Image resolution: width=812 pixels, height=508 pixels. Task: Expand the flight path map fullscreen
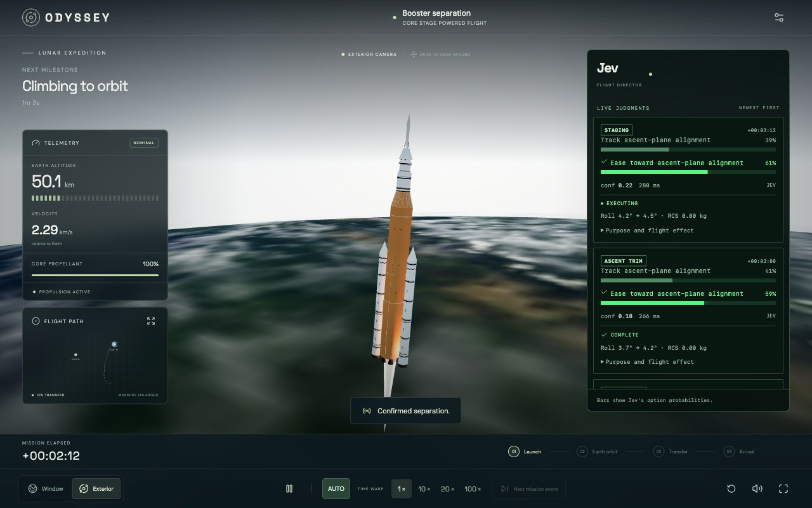point(151,321)
